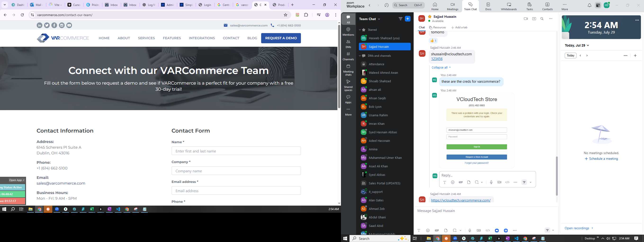This screenshot has width=644, height=242.
Task: Search in chat with Sajjad Hussain
Action: 542,19
